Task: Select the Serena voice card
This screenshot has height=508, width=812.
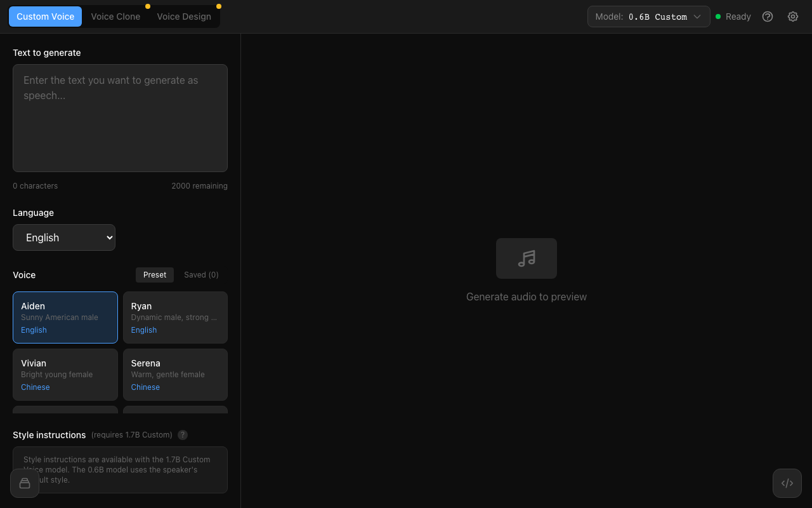Action: (x=175, y=375)
